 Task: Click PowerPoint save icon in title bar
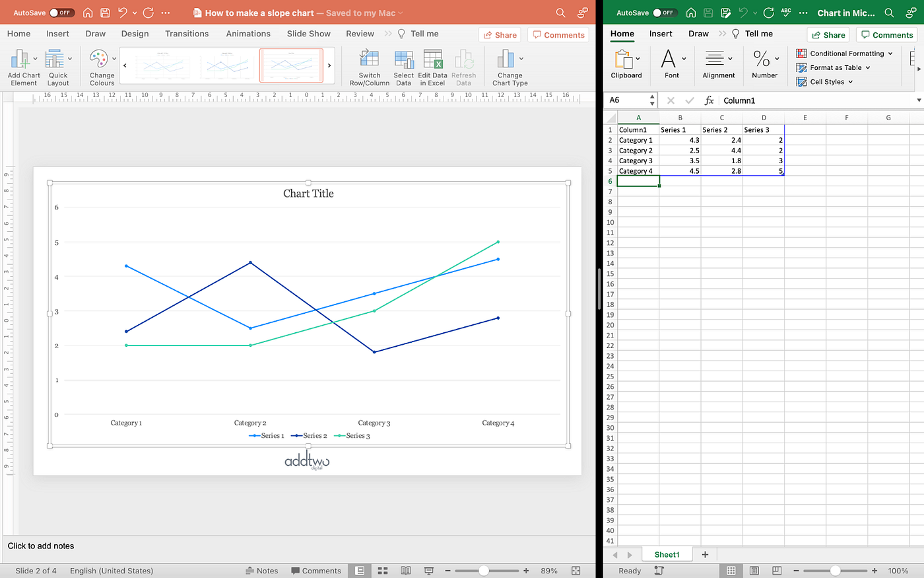click(105, 13)
